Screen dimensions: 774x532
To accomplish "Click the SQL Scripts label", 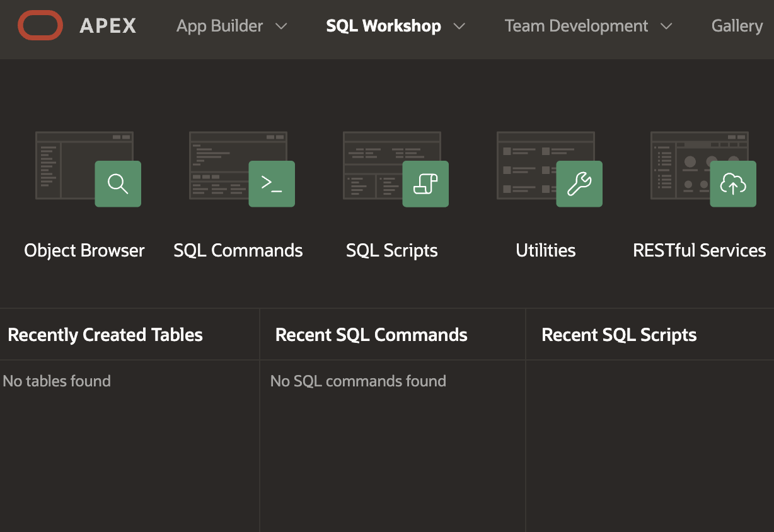I will [392, 250].
